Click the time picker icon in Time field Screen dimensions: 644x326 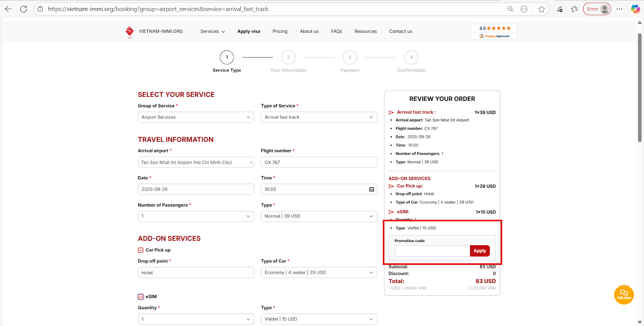pyautogui.click(x=372, y=189)
